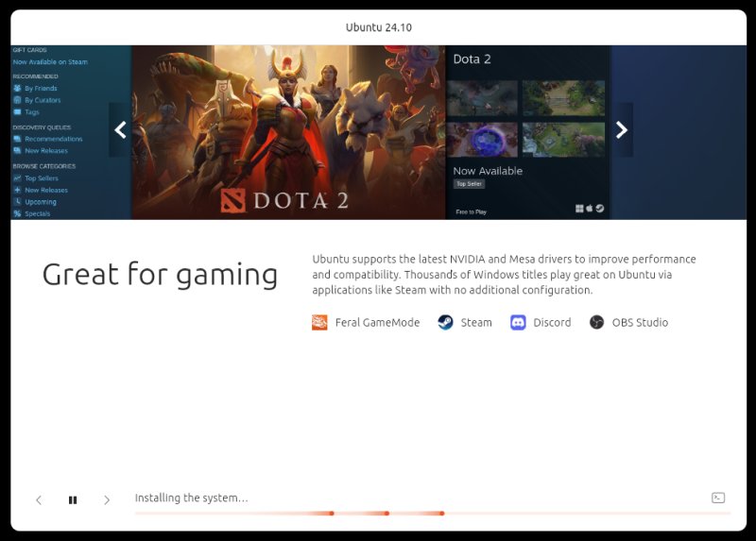Open the Recommendations link
Viewport: 756px width, 541px height.
pos(54,139)
